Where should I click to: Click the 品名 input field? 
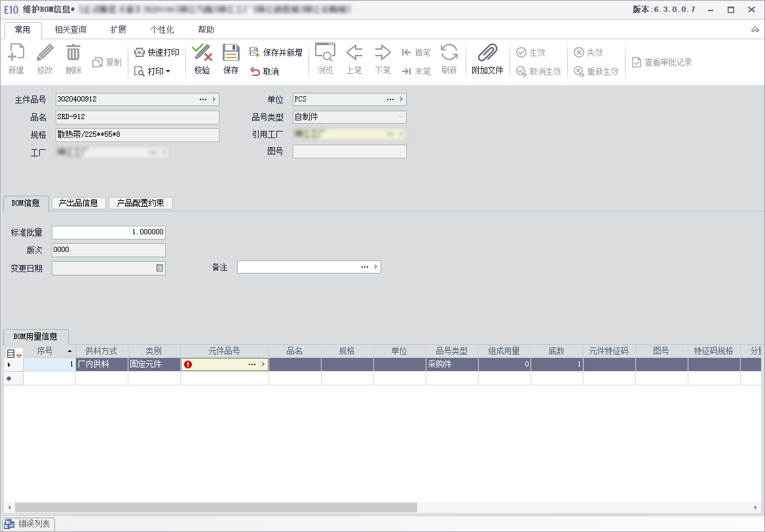[137, 117]
